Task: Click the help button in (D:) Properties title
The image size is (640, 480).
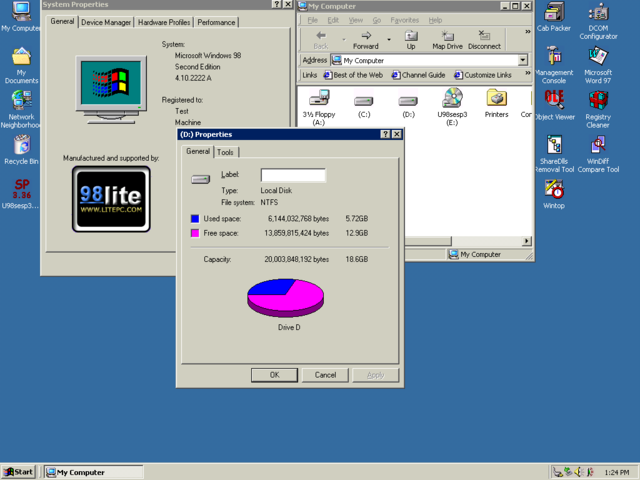Action: (x=385, y=134)
